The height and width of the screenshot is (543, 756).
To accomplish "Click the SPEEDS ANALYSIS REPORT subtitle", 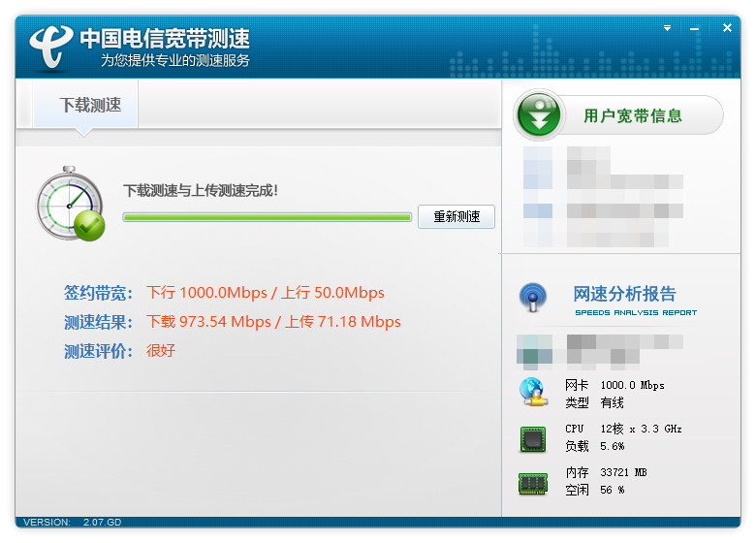I will pos(636,312).
